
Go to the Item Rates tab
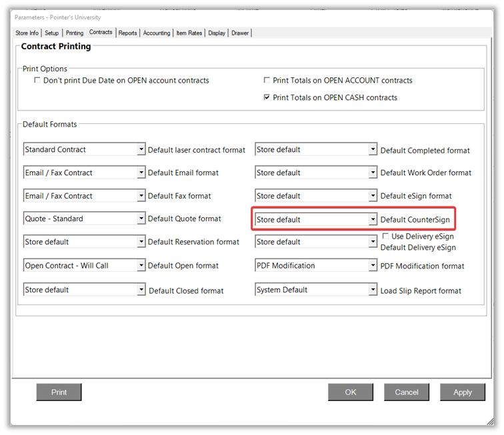click(189, 33)
